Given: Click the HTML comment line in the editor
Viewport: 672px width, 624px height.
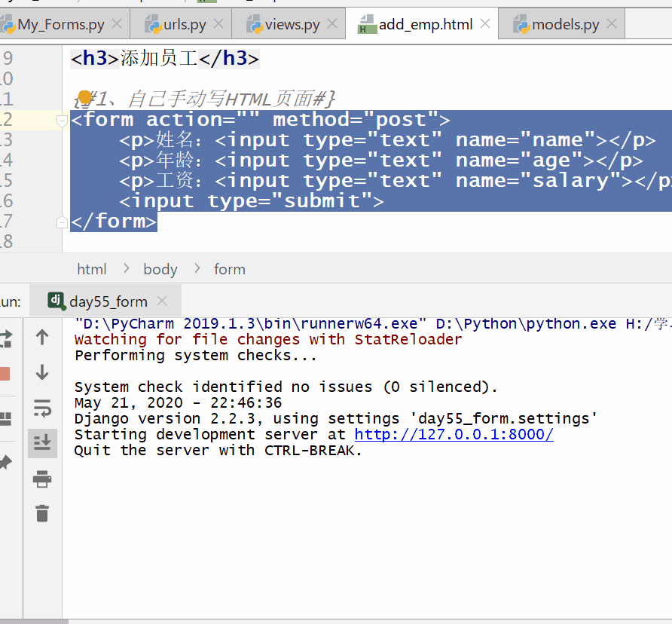Looking at the screenshot, I should click(204, 99).
